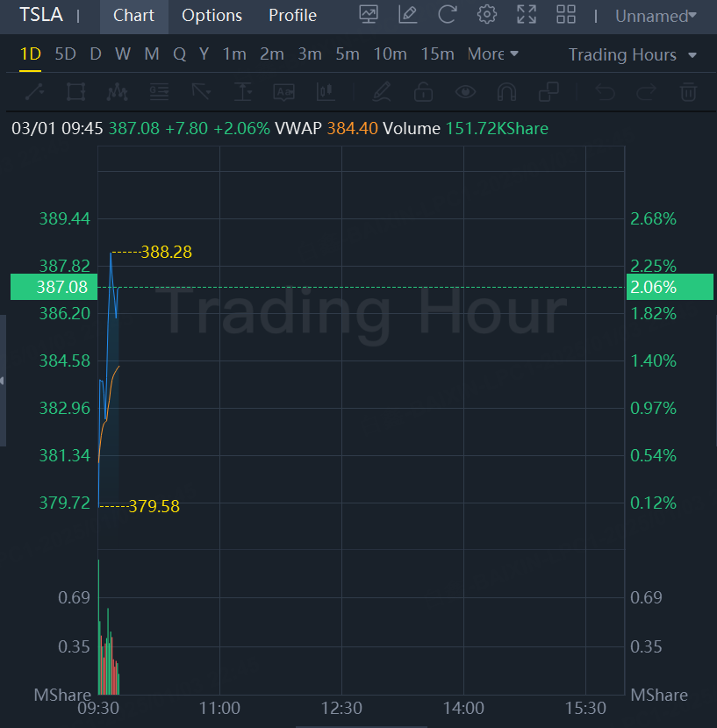This screenshot has width=717, height=728.
Task: Expand chart to fullscreen
Action: (527, 15)
